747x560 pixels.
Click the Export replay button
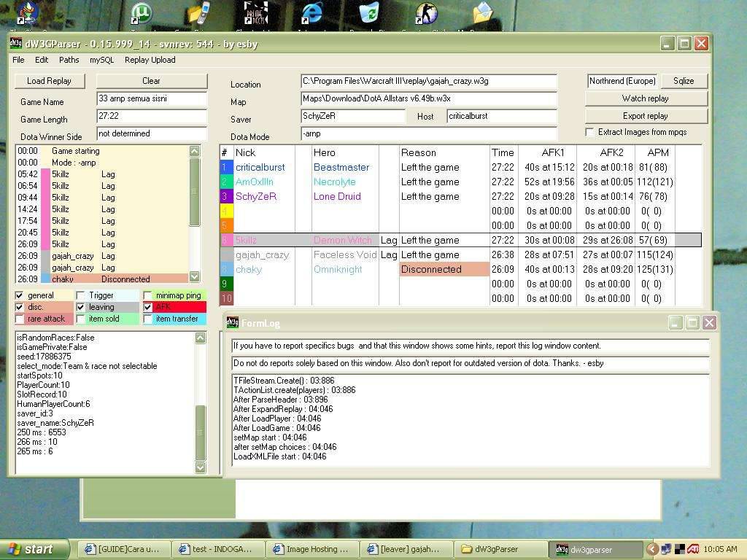pos(646,116)
